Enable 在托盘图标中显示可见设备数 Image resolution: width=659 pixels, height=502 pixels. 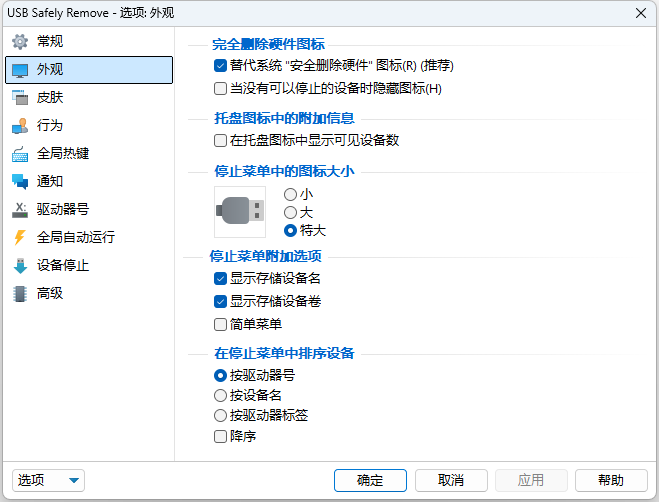(x=220, y=140)
